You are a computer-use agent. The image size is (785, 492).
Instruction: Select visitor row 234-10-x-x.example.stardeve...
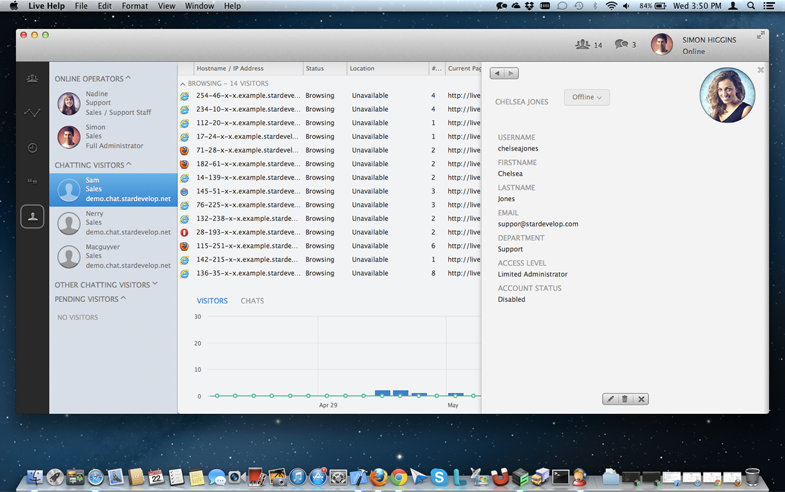tap(329, 109)
